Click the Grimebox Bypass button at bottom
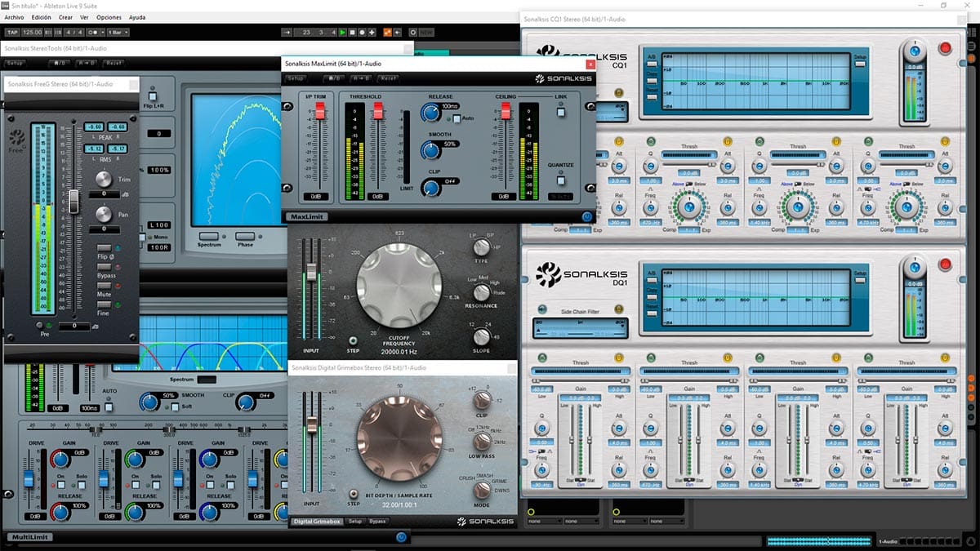This screenshot has width=980, height=551. pos(377,521)
